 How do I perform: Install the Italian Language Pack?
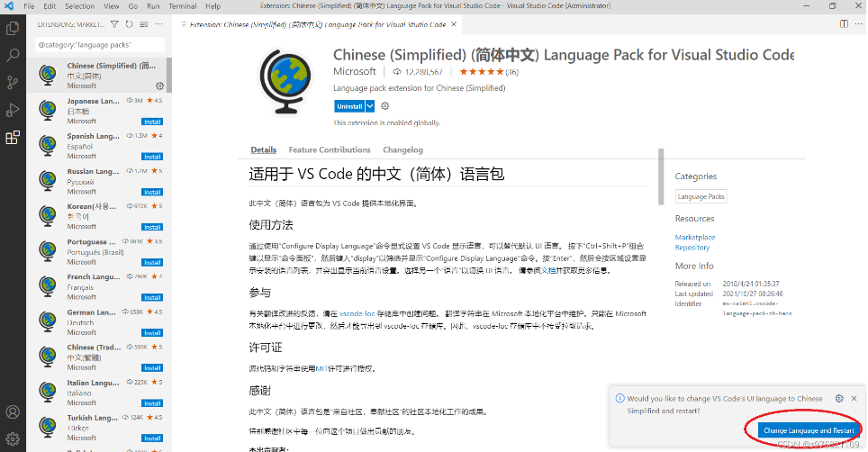tap(152, 403)
